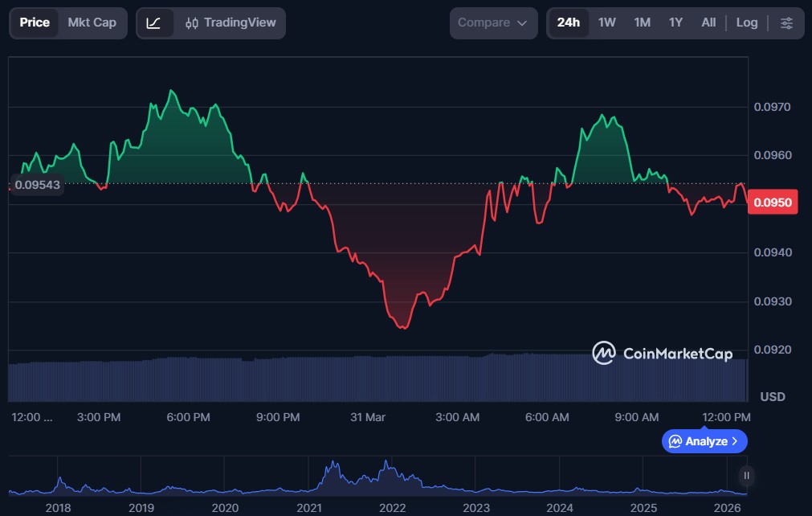Click the volume bars below the chart

pos(377,379)
